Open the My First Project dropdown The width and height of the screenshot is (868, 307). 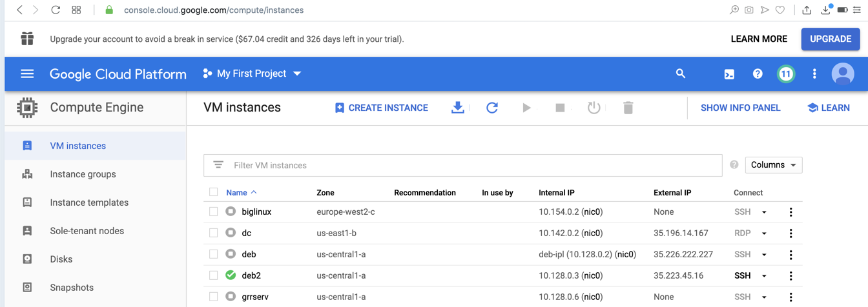pos(252,74)
